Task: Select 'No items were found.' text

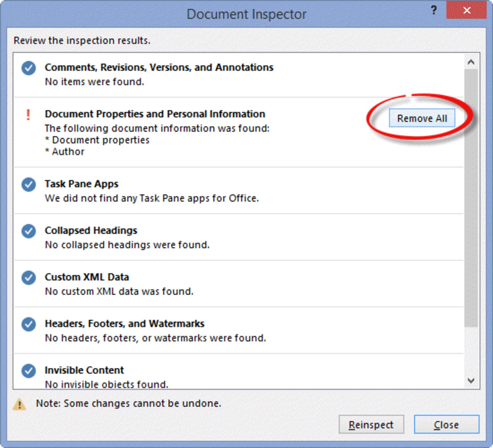Action: [x=94, y=82]
